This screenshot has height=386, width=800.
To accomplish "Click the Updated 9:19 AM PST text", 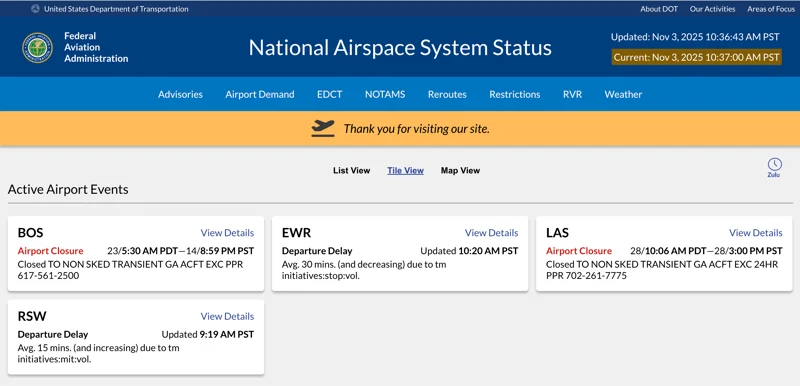I will (x=208, y=334).
